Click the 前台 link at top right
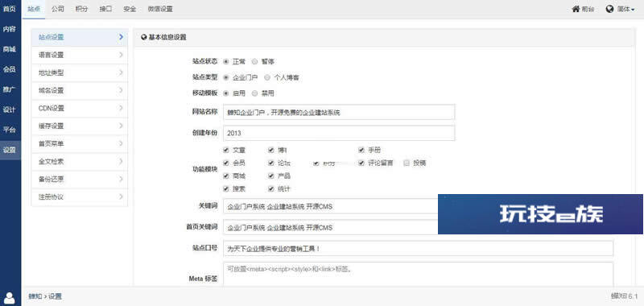644x306 pixels. coord(588,9)
